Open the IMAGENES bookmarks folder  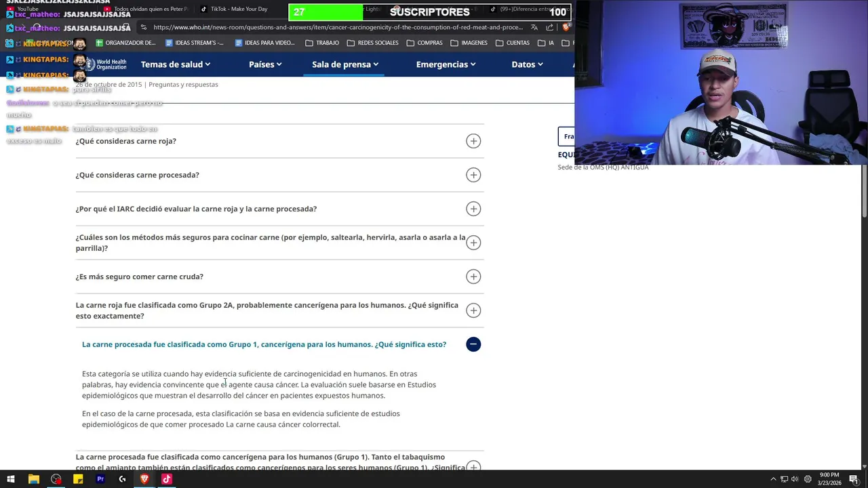(469, 43)
